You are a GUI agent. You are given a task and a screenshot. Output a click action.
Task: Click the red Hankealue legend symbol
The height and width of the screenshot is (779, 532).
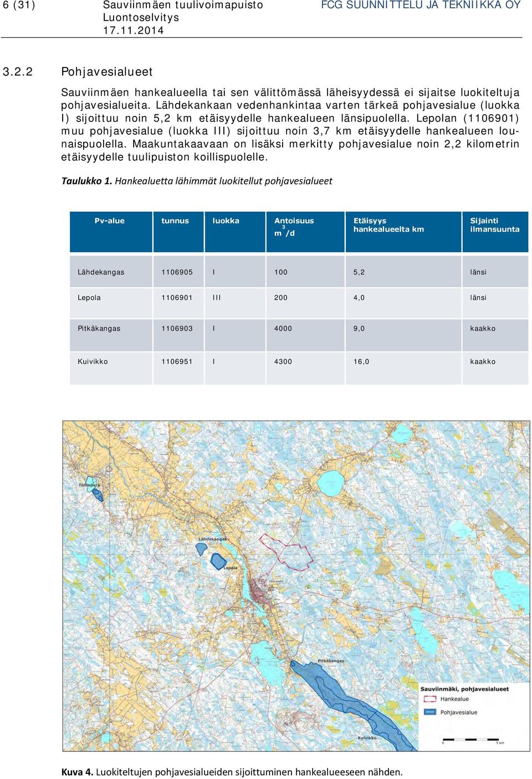pyautogui.click(x=429, y=699)
